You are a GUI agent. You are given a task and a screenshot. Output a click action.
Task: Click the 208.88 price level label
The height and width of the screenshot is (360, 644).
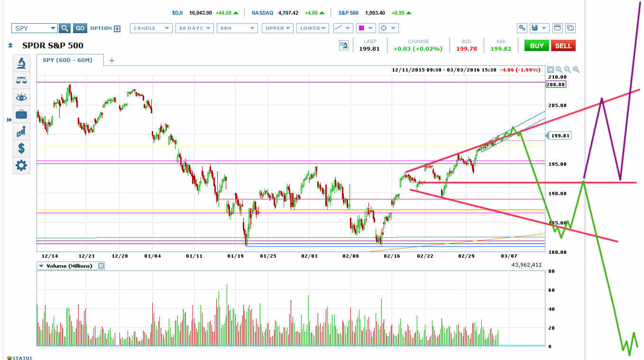point(556,84)
